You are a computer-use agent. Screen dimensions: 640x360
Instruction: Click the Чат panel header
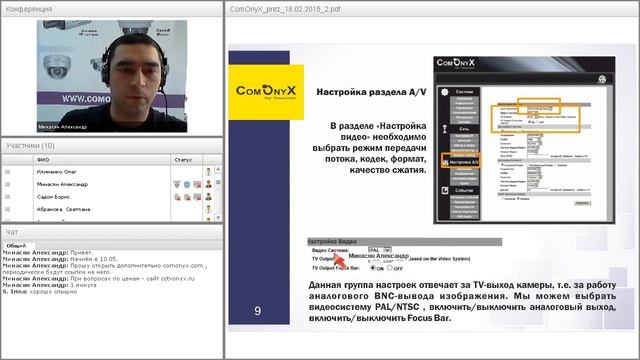click(112, 232)
